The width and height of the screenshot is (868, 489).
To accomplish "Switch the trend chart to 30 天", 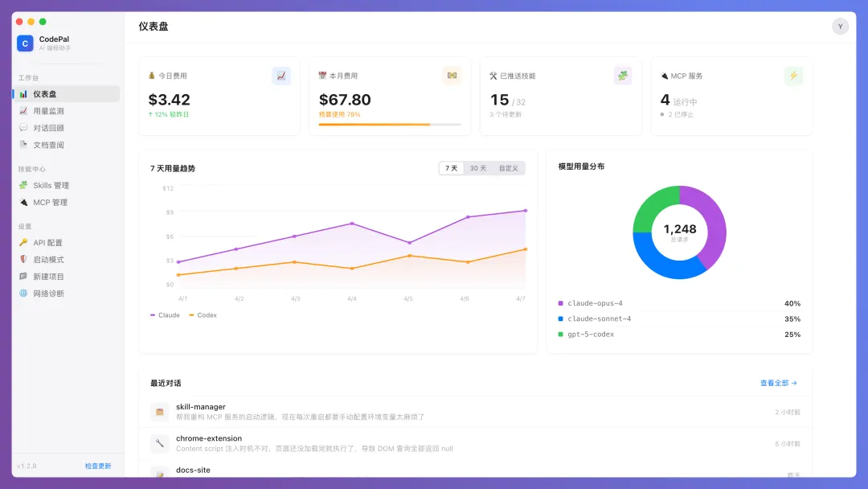I will point(478,168).
